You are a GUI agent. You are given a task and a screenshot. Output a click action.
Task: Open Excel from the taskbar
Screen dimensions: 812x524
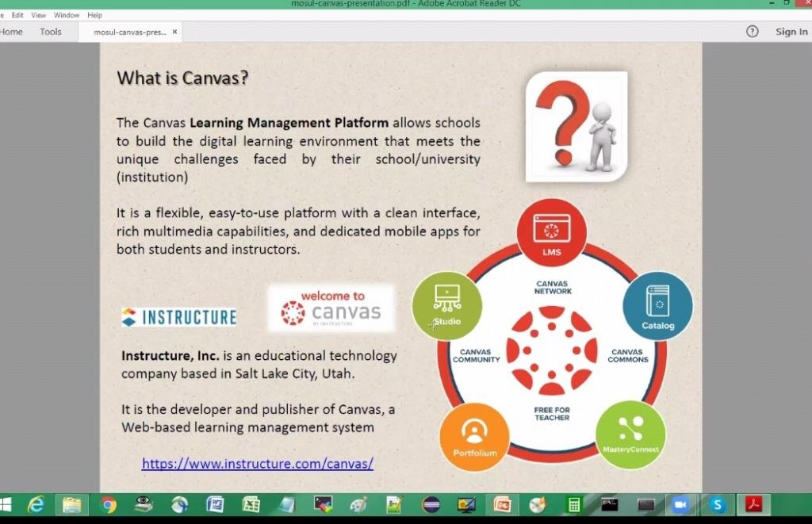point(251,504)
